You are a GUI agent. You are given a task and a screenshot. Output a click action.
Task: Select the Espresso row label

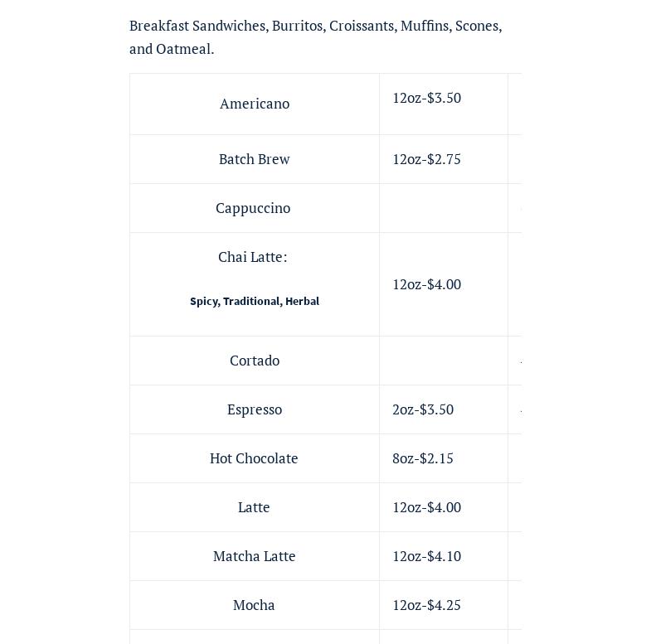pyautogui.click(x=255, y=409)
